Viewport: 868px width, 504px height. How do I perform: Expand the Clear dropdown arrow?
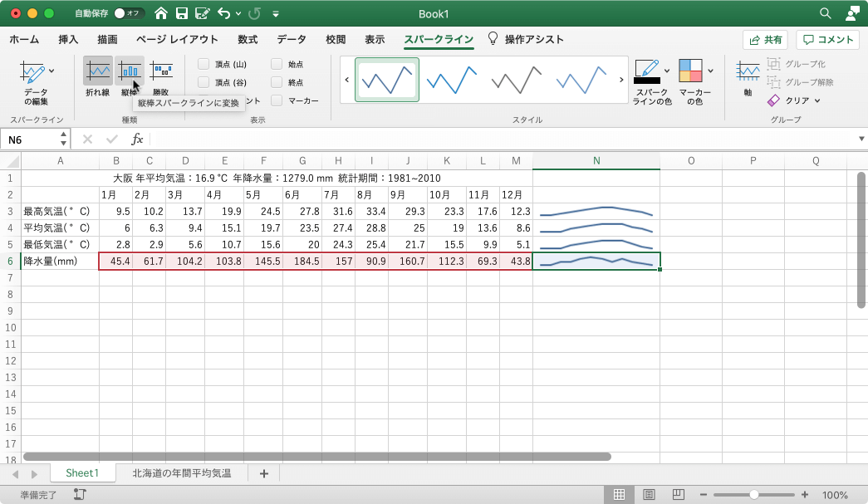coord(817,100)
